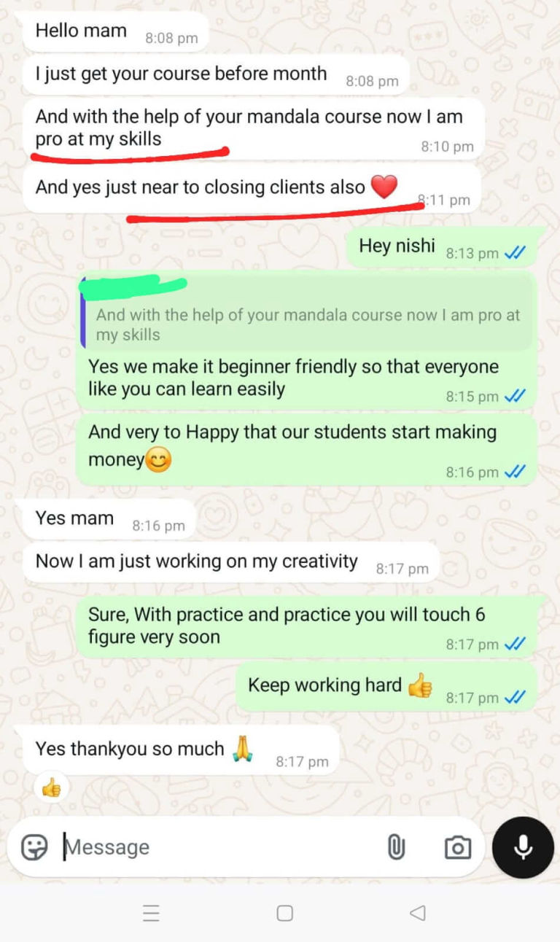Image resolution: width=560 pixels, height=942 pixels.
Task: Select "Now I am just working on my creativity"
Action: [231, 562]
